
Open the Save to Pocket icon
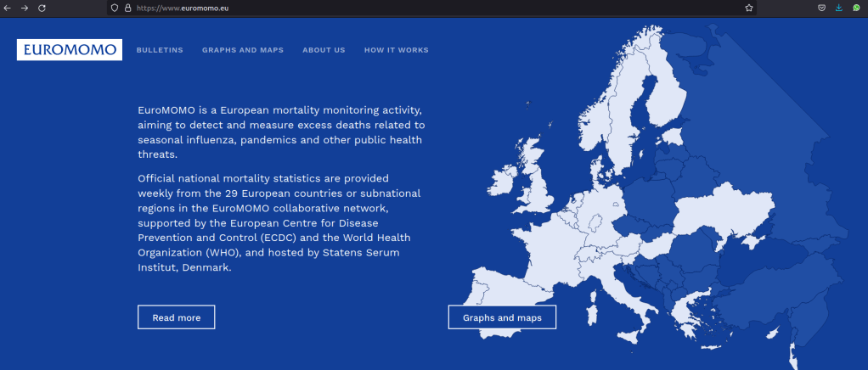coord(822,8)
